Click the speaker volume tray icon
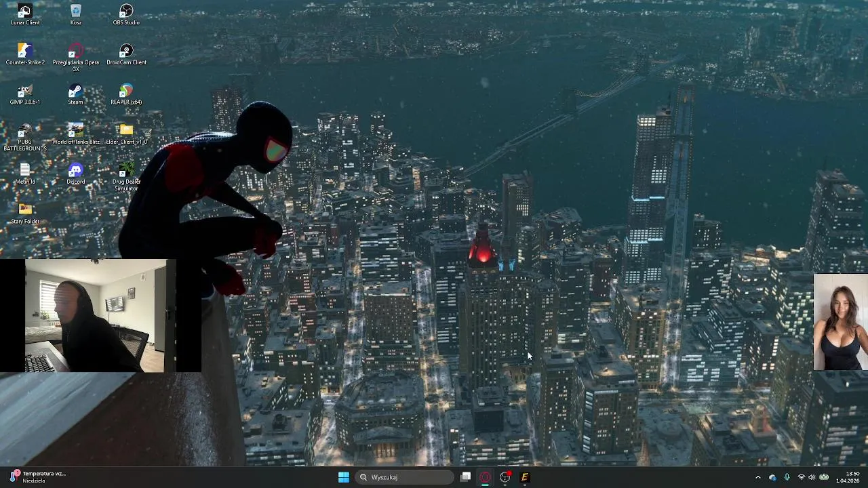The height and width of the screenshot is (488, 868). pyautogui.click(x=812, y=477)
